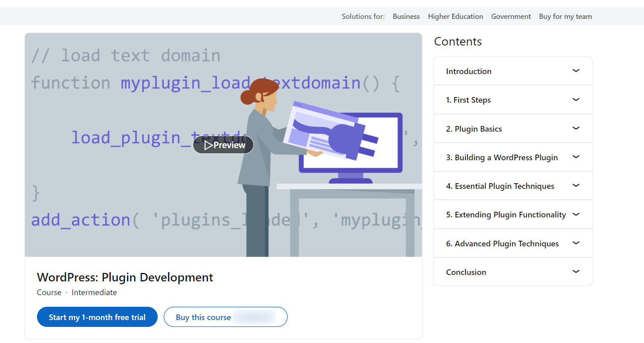The height and width of the screenshot is (343, 644).
Task: Start my 1-month free trial
Action: tap(97, 317)
